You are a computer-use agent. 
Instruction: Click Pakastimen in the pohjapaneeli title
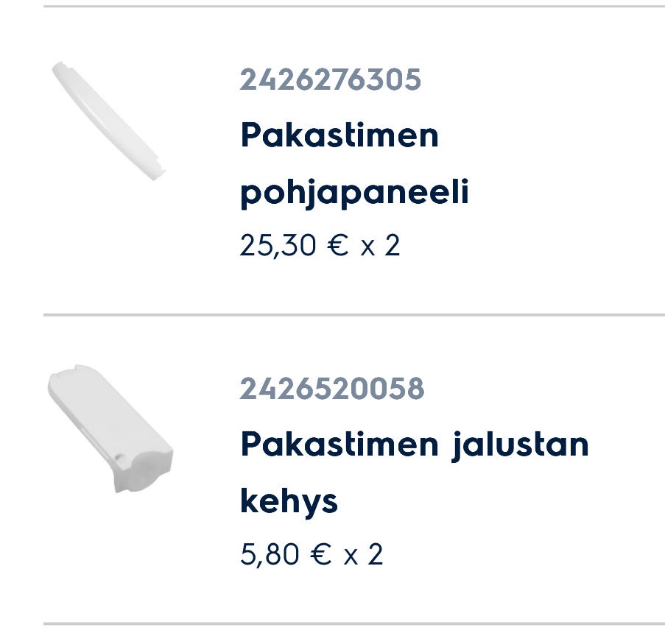339,135
